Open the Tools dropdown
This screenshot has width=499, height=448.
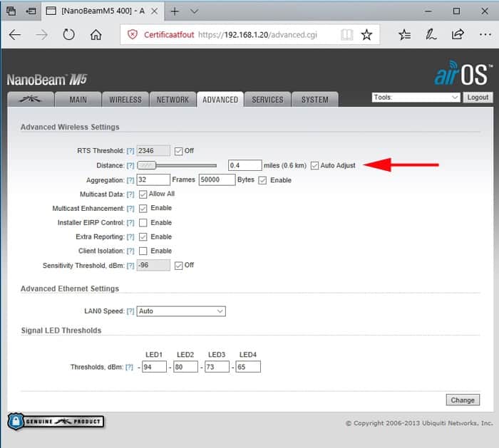click(x=416, y=98)
